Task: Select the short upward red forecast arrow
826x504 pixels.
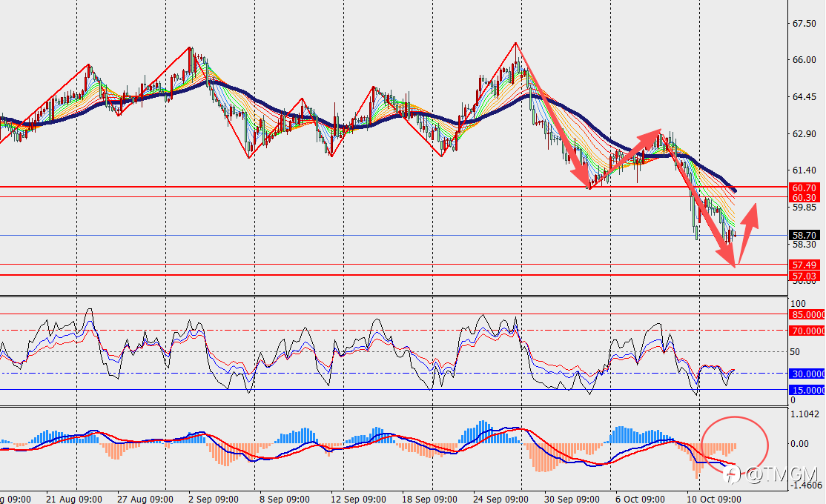Action: point(748,233)
